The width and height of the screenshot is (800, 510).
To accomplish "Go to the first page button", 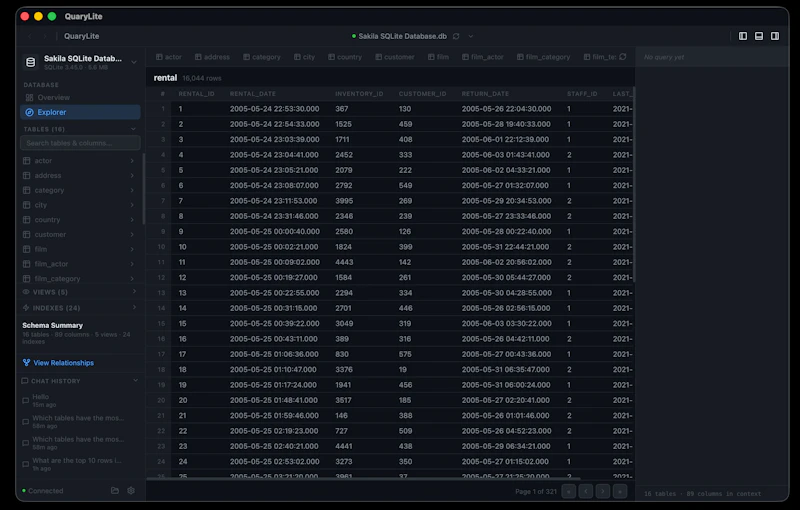I will 568,491.
